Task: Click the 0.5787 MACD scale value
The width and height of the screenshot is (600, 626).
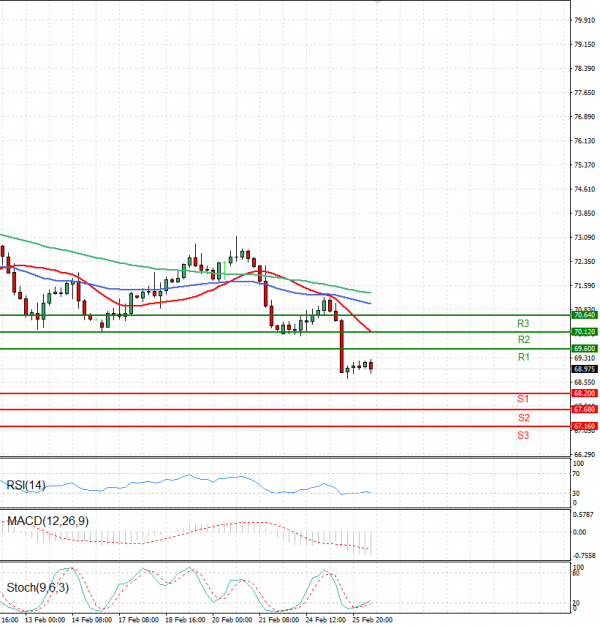Action: 583,515
